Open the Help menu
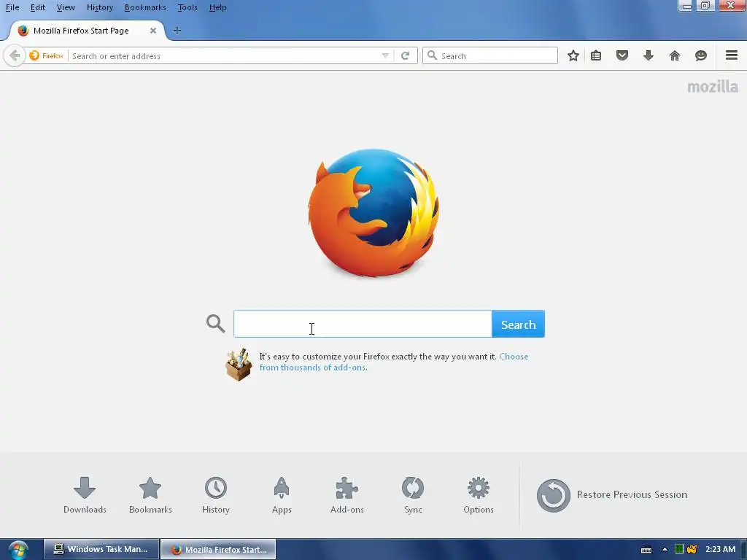747x560 pixels. 217,7
